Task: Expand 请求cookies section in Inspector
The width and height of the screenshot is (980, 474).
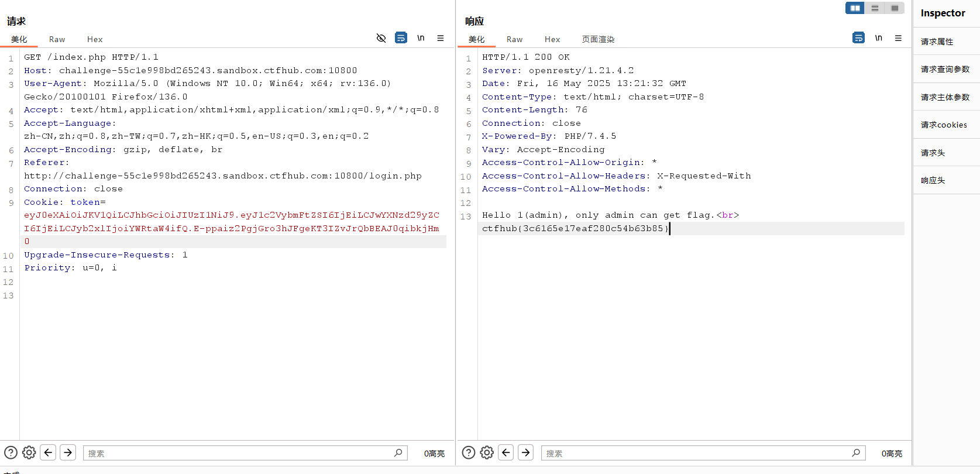Action: point(944,125)
